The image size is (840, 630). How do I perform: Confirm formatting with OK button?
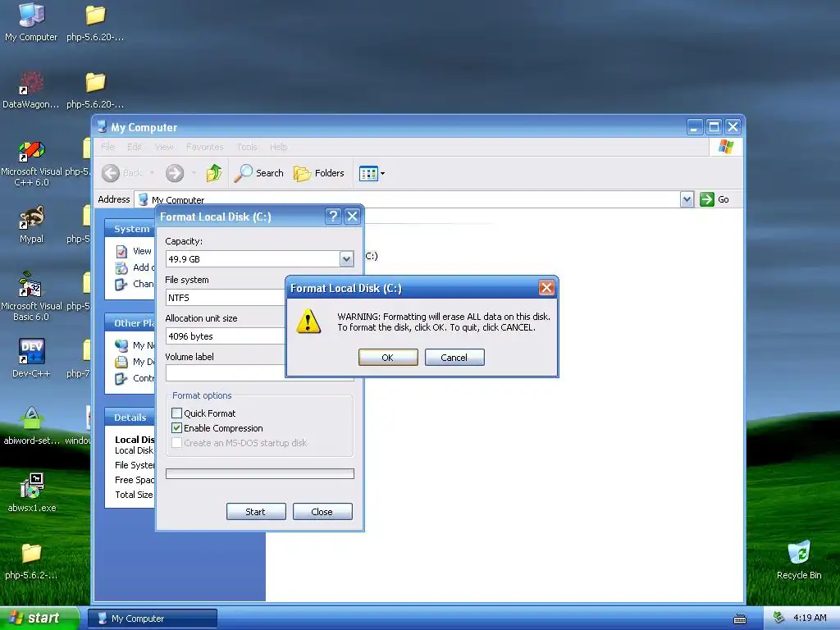click(388, 358)
